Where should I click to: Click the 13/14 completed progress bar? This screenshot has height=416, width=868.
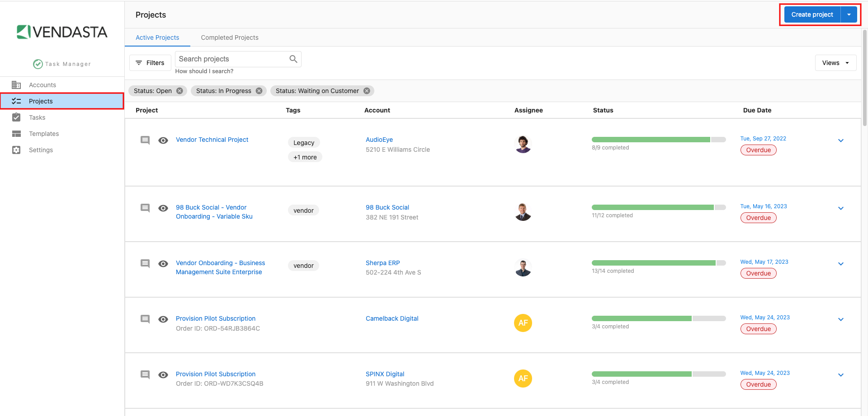pyautogui.click(x=659, y=263)
